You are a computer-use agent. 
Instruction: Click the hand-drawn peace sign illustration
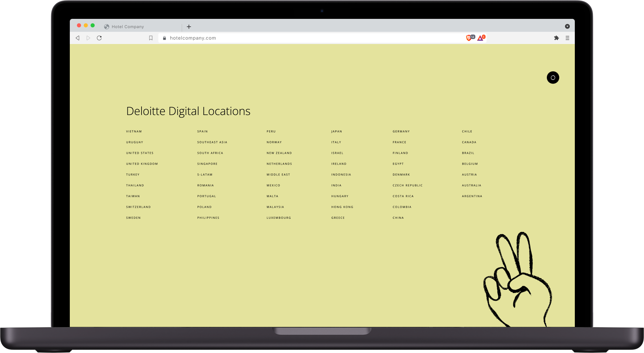click(x=518, y=279)
